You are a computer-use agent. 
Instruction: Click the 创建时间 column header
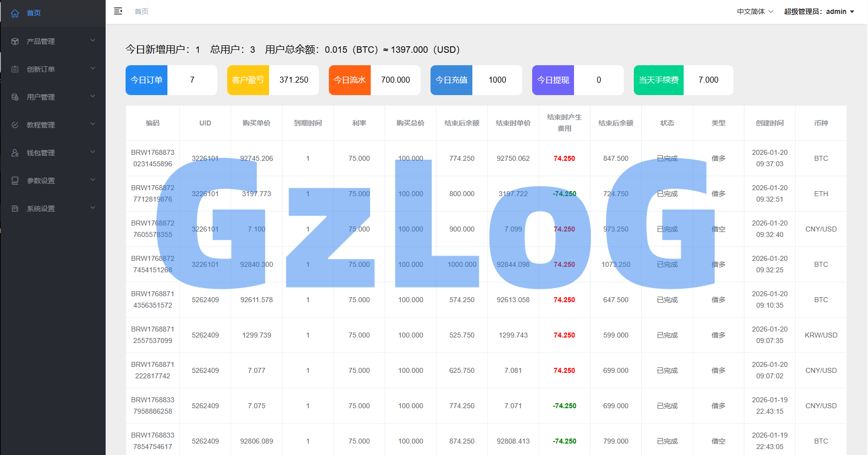tap(769, 123)
